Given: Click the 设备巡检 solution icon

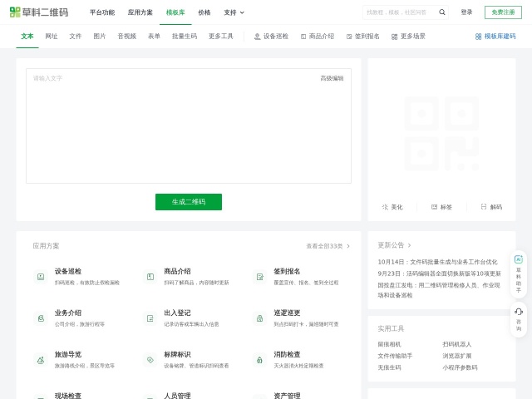Looking at the screenshot, I should coord(41,277).
